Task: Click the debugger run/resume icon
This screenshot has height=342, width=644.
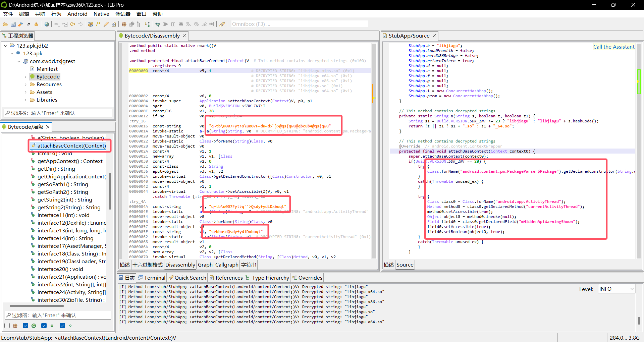Action: (165, 24)
